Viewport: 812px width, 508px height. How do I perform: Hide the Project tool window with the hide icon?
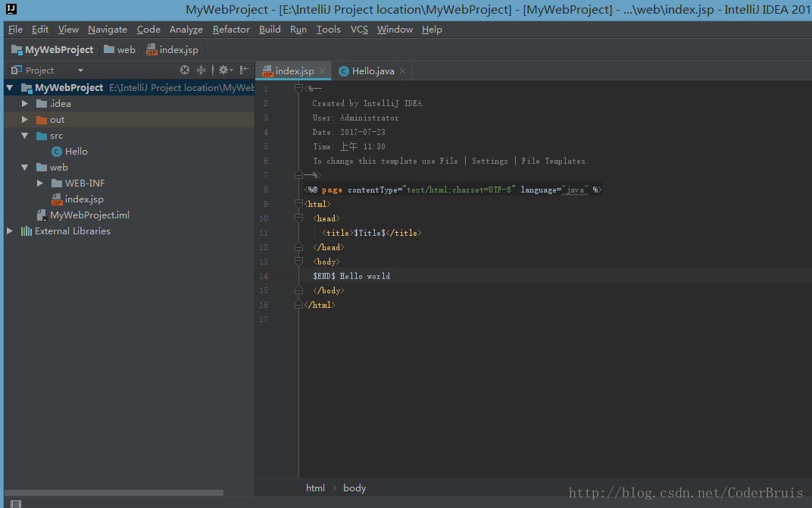[245, 70]
